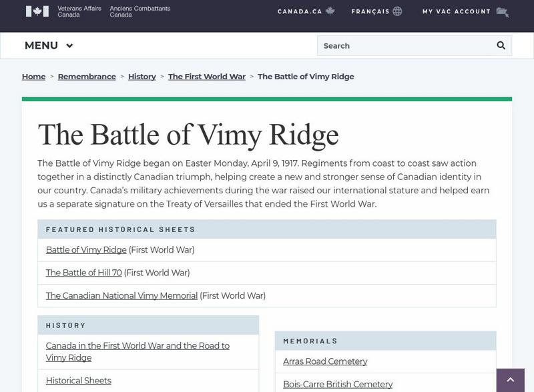Go to Home breadcrumb link
Screen dimensions: 534x392
coord(33,77)
